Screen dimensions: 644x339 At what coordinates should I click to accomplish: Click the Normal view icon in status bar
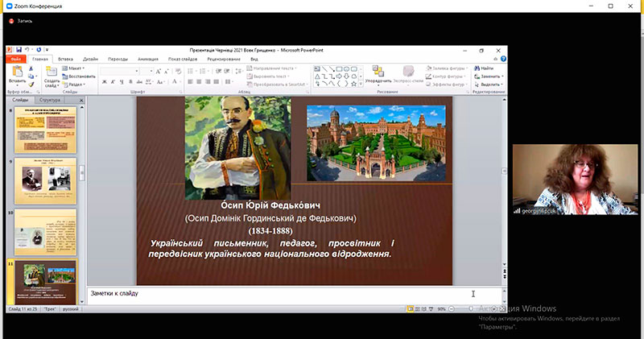click(410, 309)
